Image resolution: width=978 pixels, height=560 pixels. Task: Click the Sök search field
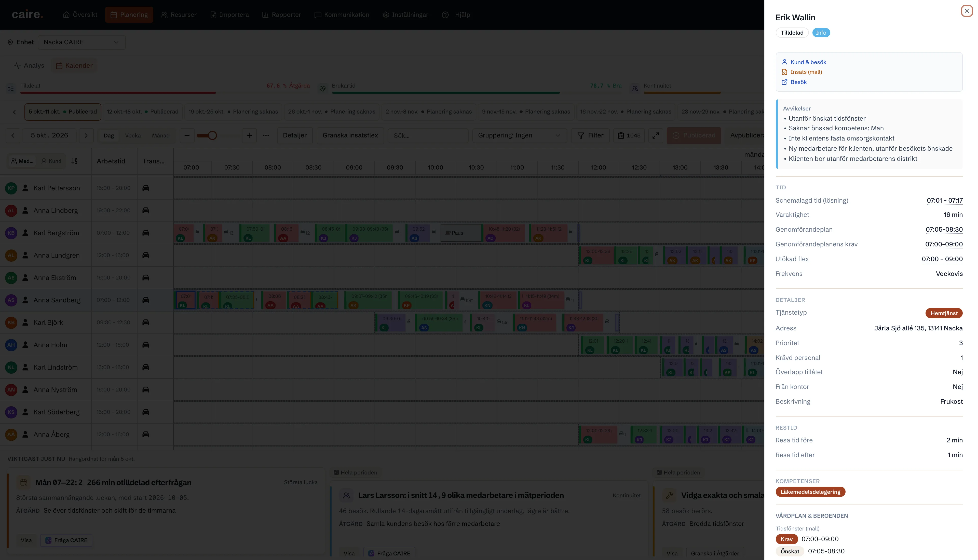pos(428,135)
